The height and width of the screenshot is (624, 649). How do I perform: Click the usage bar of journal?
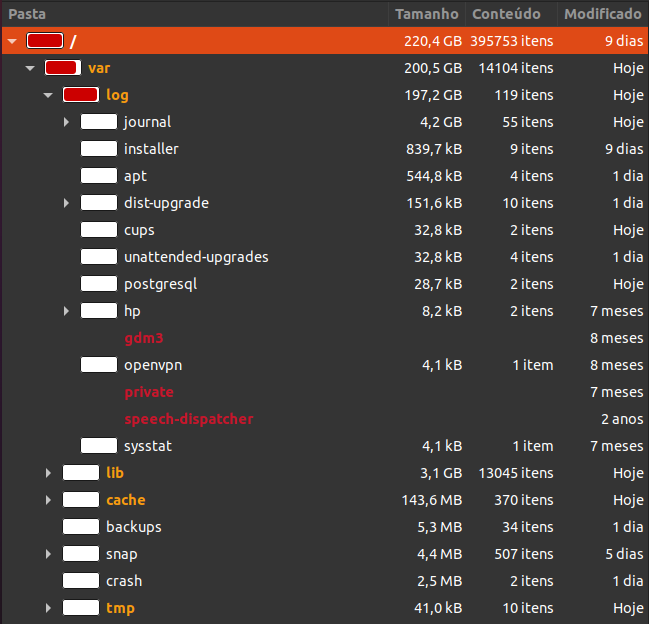[x=99, y=122]
